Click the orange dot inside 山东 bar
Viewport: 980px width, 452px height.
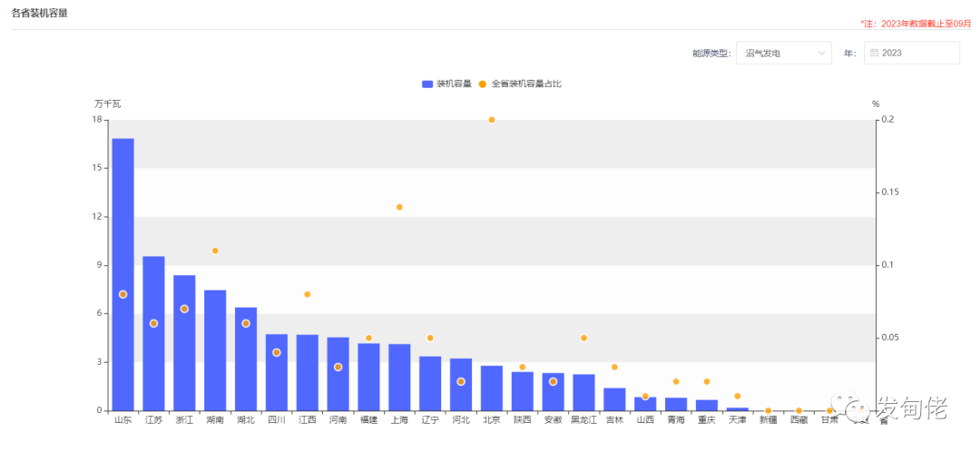(123, 294)
